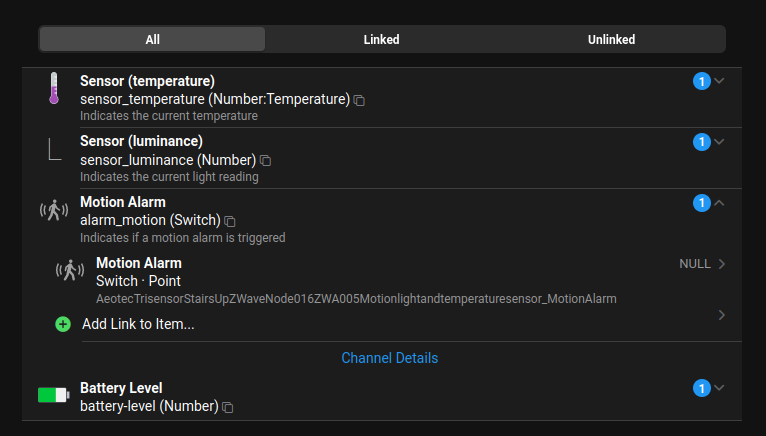Select Add Link to Item option
This screenshot has width=766, height=436.
pos(138,324)
